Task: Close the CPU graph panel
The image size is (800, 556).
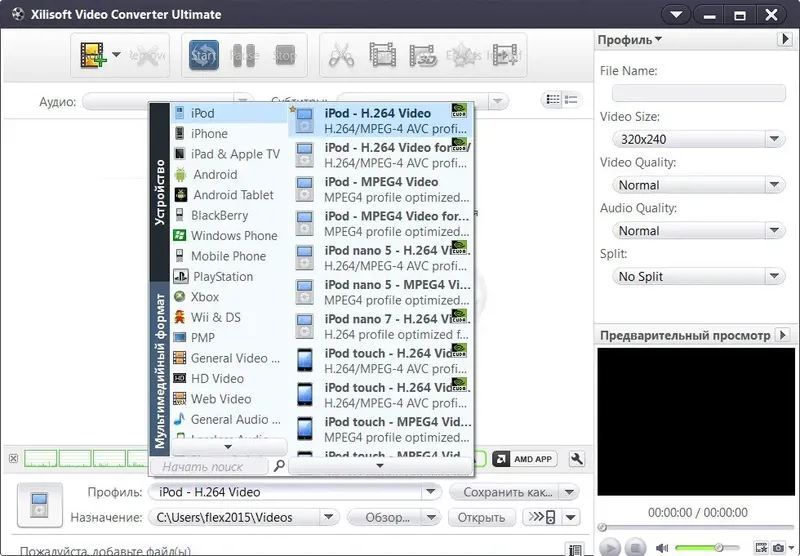Action: [14, 458]
